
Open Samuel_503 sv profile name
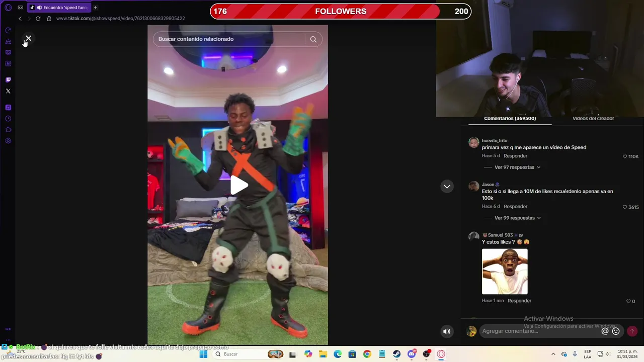(503, 235)
